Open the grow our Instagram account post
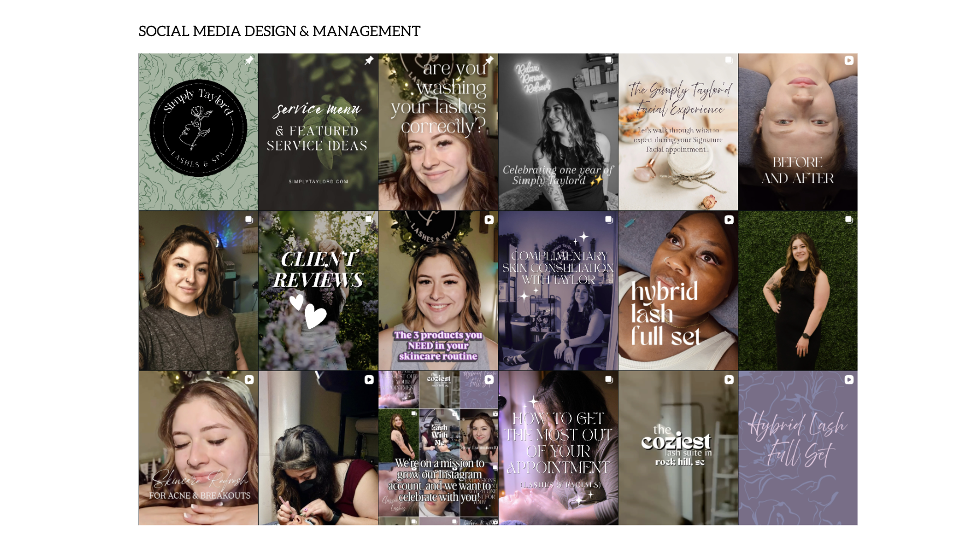Viewport: 980px width, 551px height. [438, 448]
